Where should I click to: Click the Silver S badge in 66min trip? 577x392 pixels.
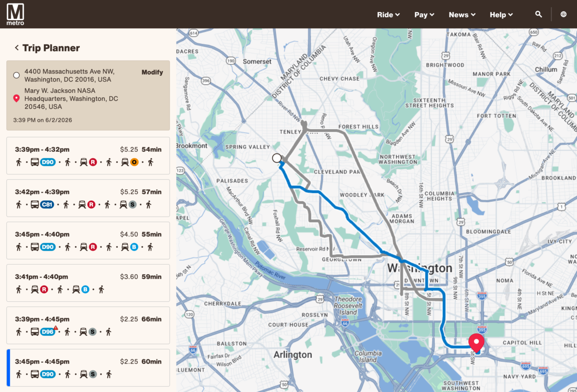(93, 331)
